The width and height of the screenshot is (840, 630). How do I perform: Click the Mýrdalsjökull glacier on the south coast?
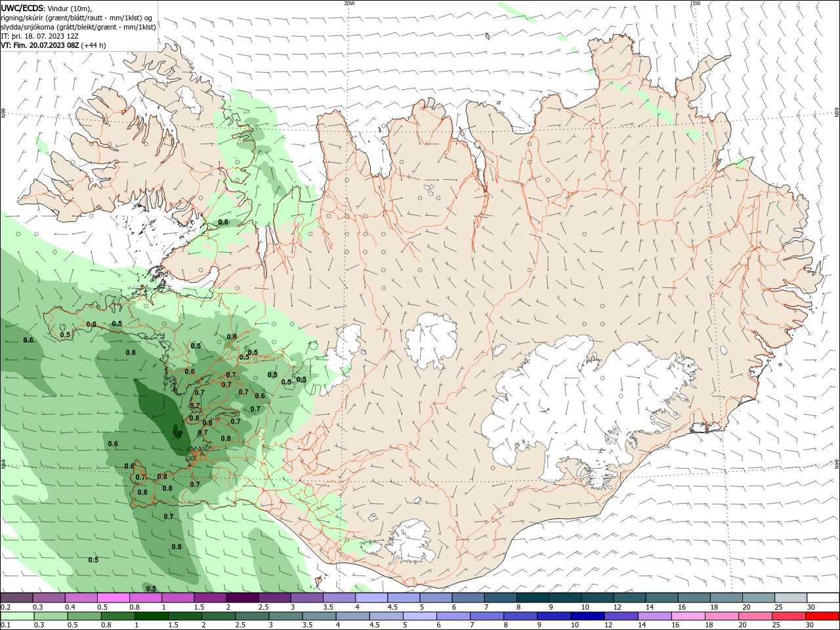411,542
